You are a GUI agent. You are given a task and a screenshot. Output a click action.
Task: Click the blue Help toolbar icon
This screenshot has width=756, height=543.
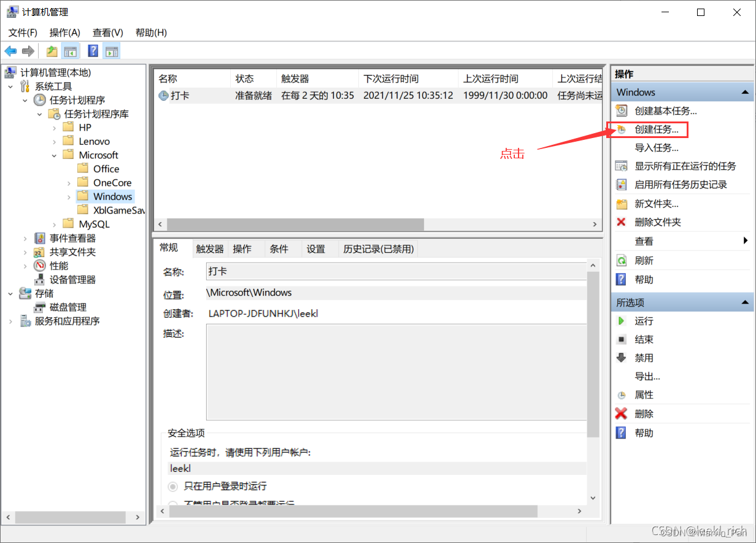coord(93,51)
